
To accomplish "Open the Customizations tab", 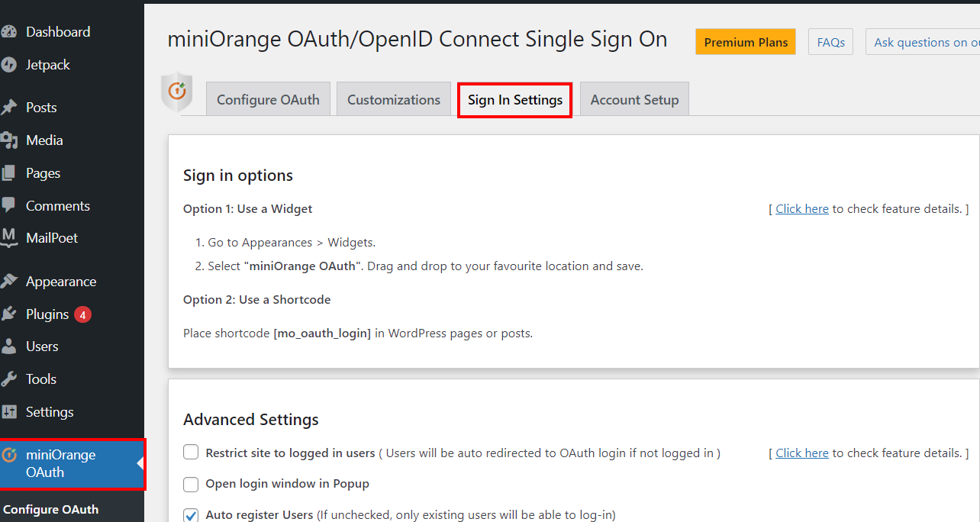I will [394, 99].
